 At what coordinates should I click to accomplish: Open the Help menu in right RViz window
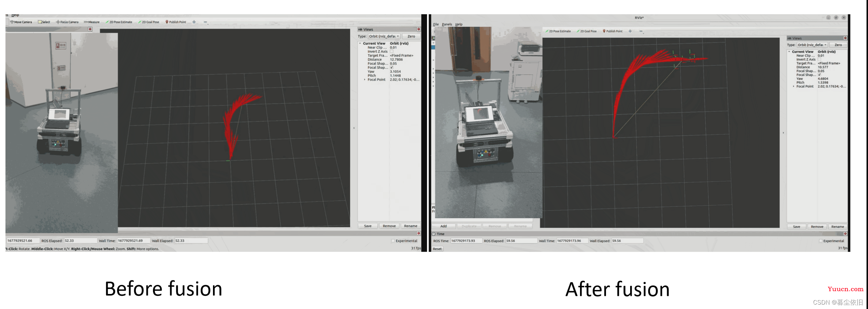(459, 24)
